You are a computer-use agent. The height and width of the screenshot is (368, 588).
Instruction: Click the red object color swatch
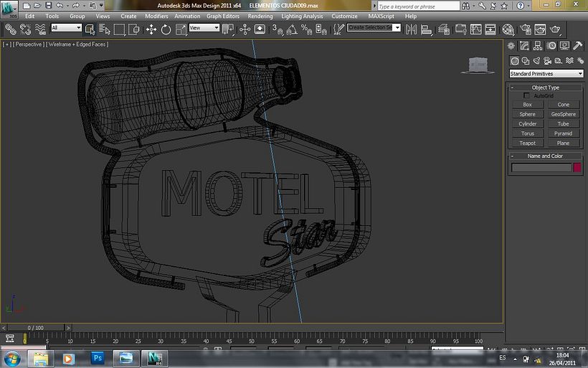(577, 167)
